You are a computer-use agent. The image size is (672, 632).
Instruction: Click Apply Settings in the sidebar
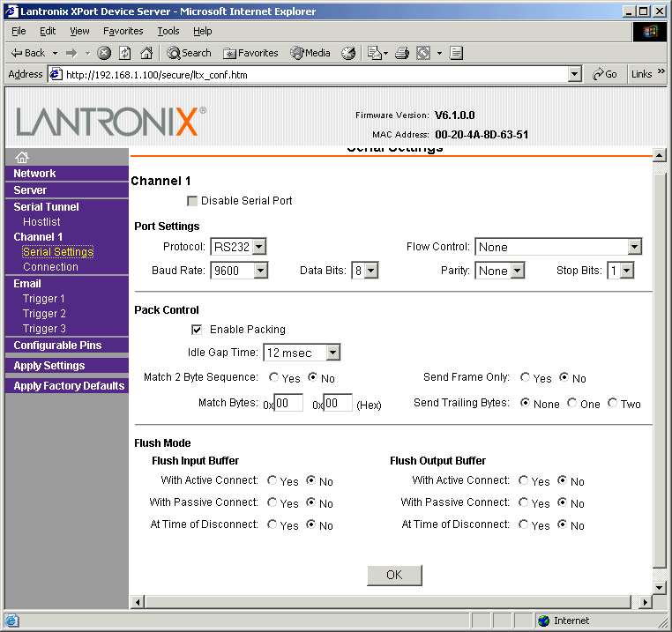pyautogui.click(x=49, y=366)
